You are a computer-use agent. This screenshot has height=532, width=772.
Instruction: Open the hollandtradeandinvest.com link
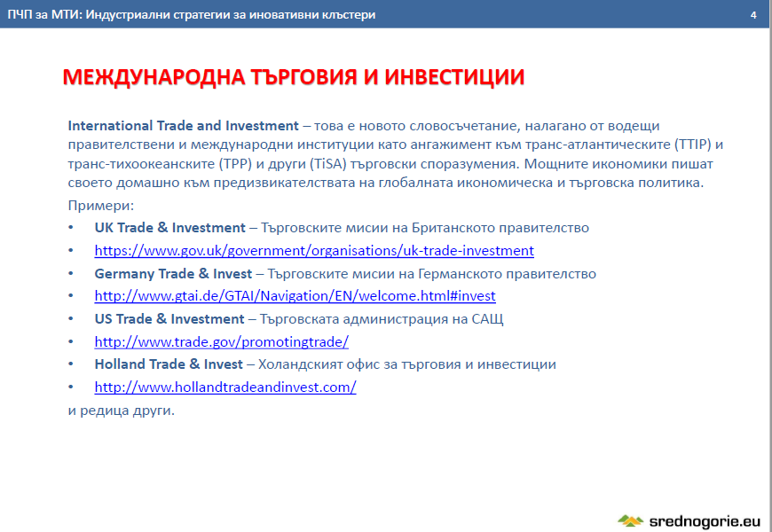pyautogui.click(x=225, y=387)
